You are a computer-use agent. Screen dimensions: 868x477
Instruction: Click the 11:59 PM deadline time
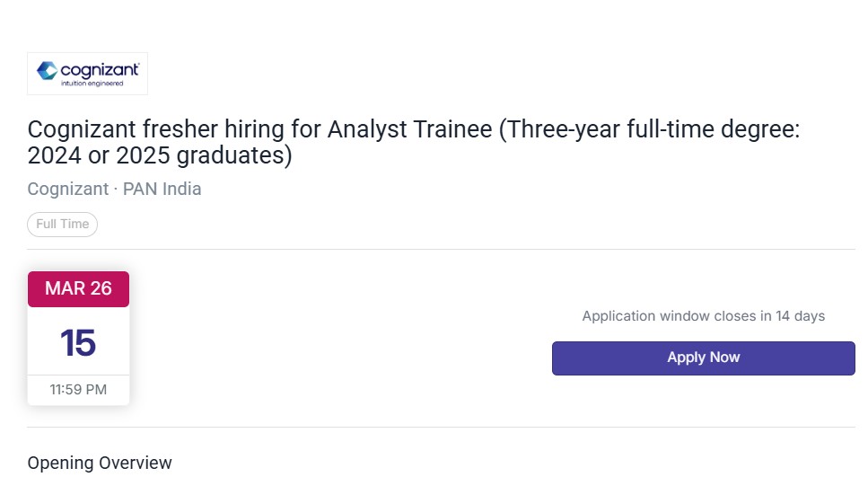(78, 390)
